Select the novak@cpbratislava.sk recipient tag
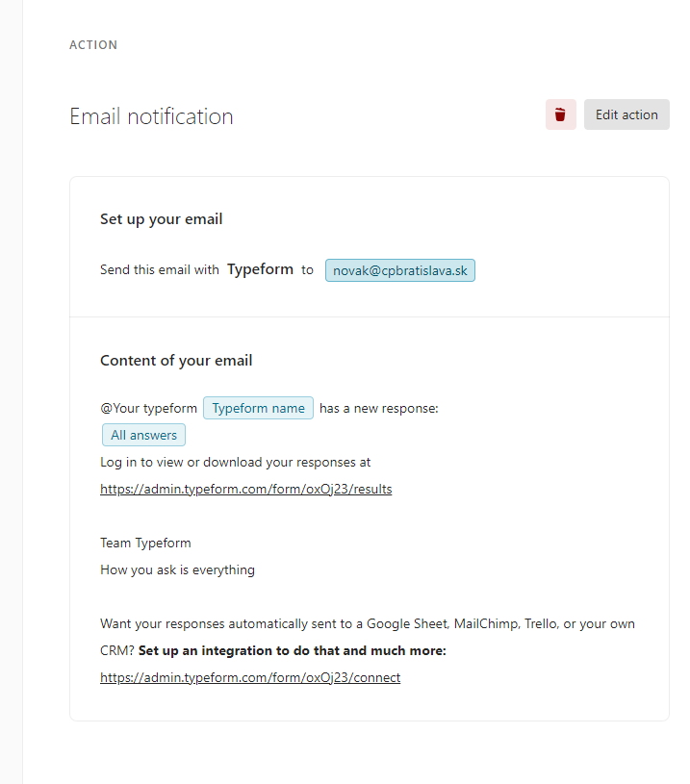The width and height of the screenshot is (690, 784). 399,270
